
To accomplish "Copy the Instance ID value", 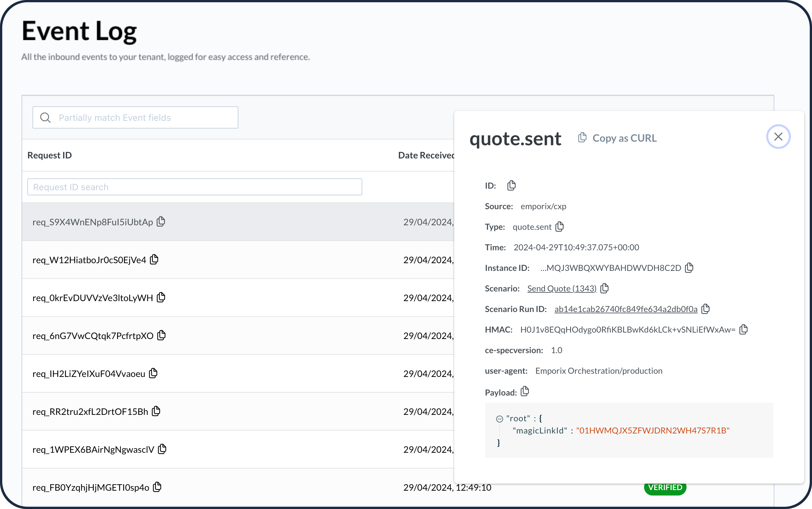I will coord(689,268).
